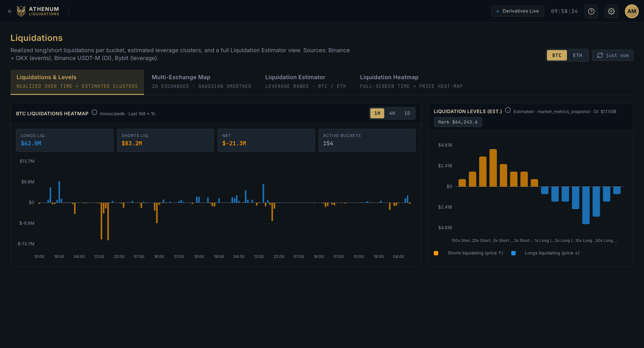Click the 50x Long axis label

pyautogui.click(x=607, y=241)
